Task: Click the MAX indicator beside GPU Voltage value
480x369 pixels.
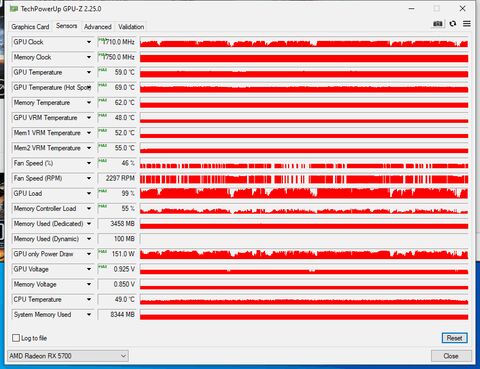Action: pyautogui.click(x=103, y=267)
